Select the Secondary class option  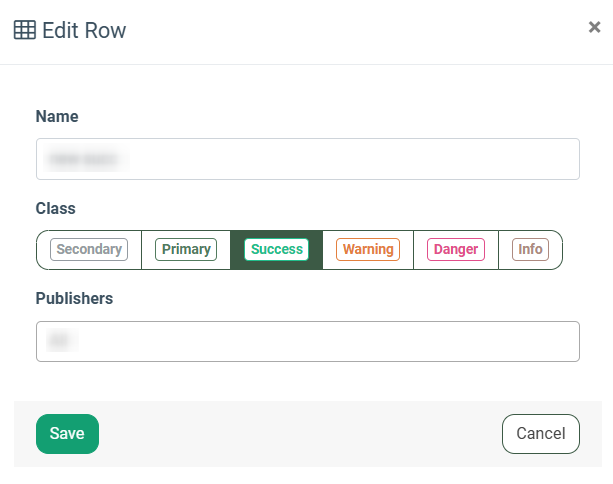click(89, 249)
